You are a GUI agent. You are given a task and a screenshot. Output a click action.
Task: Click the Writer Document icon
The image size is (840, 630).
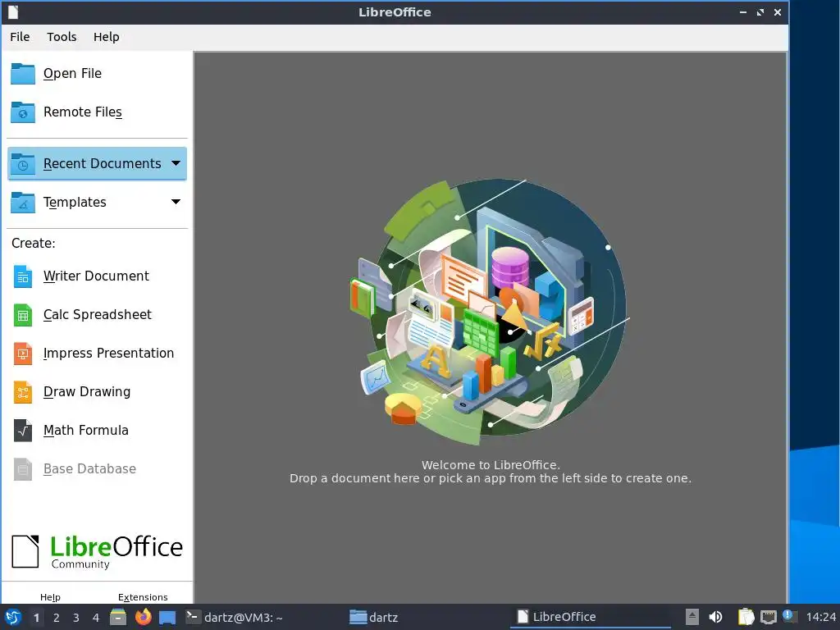click(x=23, y=276)
